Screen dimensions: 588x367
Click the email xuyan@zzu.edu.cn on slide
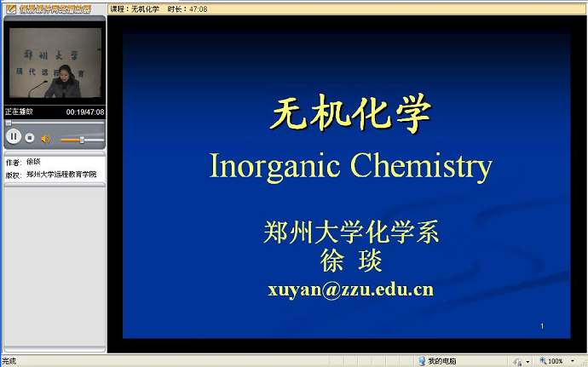pyautogui.click(x=350, y=290)
